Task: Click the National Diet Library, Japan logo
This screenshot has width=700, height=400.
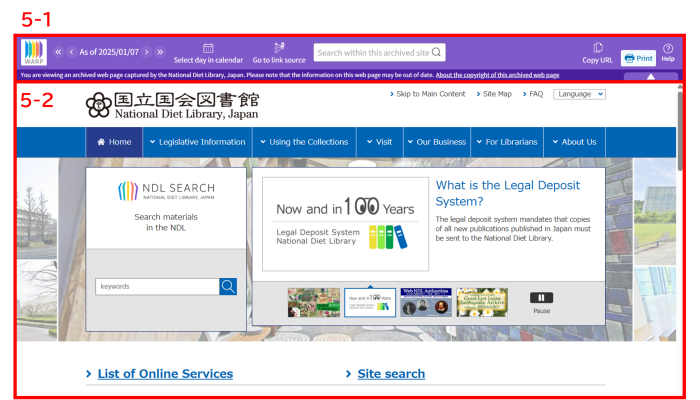Action: [x=172, y=105]
